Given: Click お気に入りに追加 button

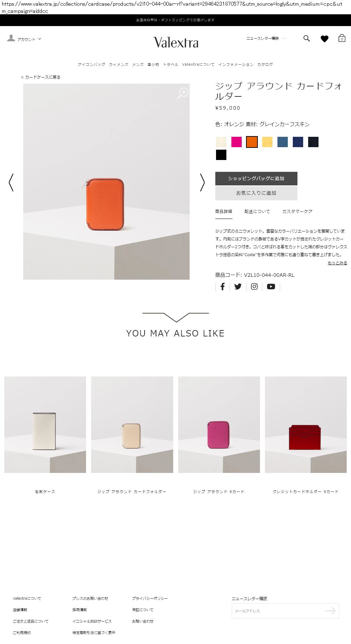Looking at the screenshot, I should click(256, 193).
